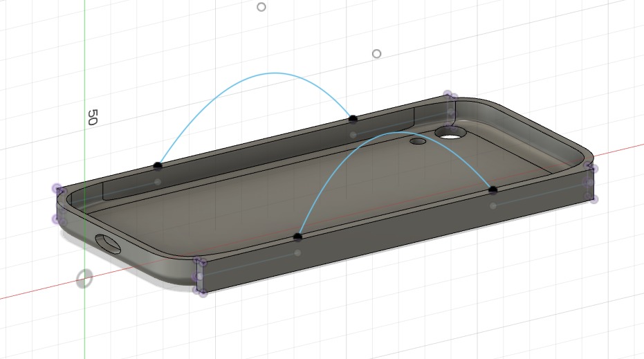Screen dimensions: 644x359
Task: Pick the gray projected point under rear arc's left endpoint
Action: 157,182
